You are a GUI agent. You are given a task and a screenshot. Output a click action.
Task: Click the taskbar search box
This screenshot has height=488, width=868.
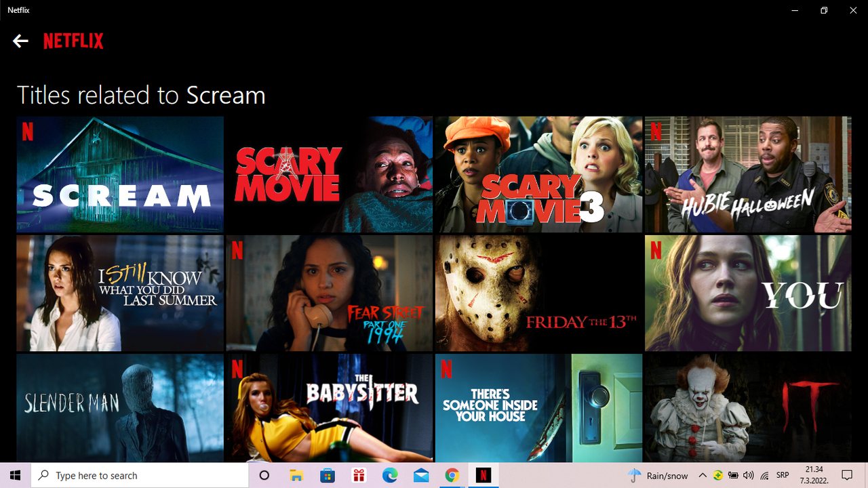[x=140, y=476]
